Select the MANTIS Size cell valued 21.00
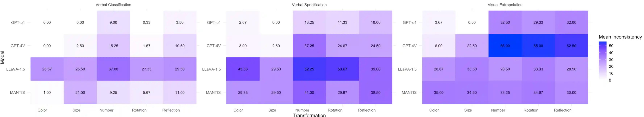 coord(80,93)
